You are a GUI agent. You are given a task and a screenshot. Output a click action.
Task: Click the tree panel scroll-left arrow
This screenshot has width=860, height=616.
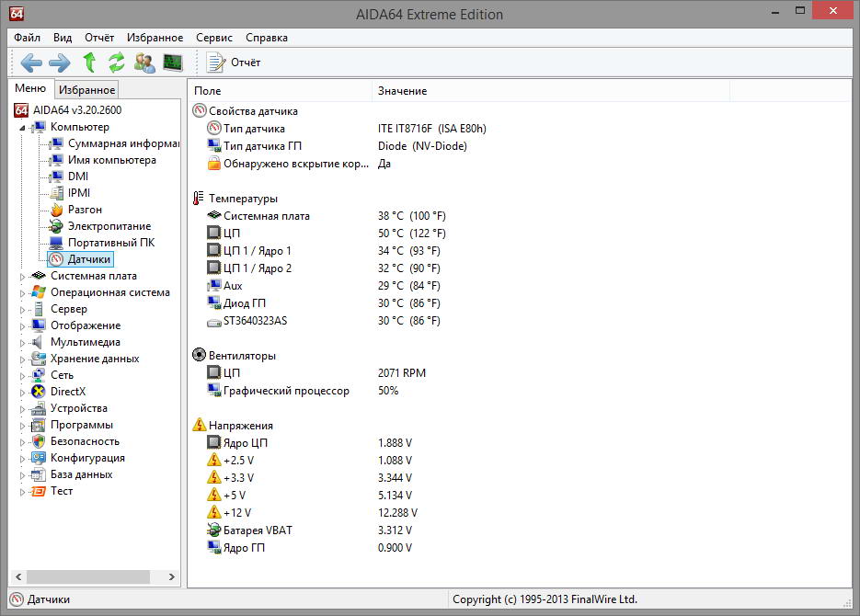pos(18,576)
